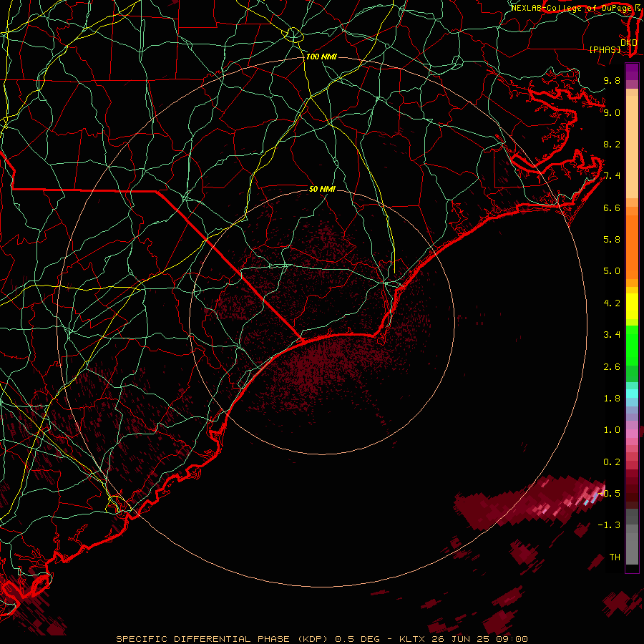This screenshot has height=644, width=644.
Task: Click the 1.0 legend value
Action: 612,429
